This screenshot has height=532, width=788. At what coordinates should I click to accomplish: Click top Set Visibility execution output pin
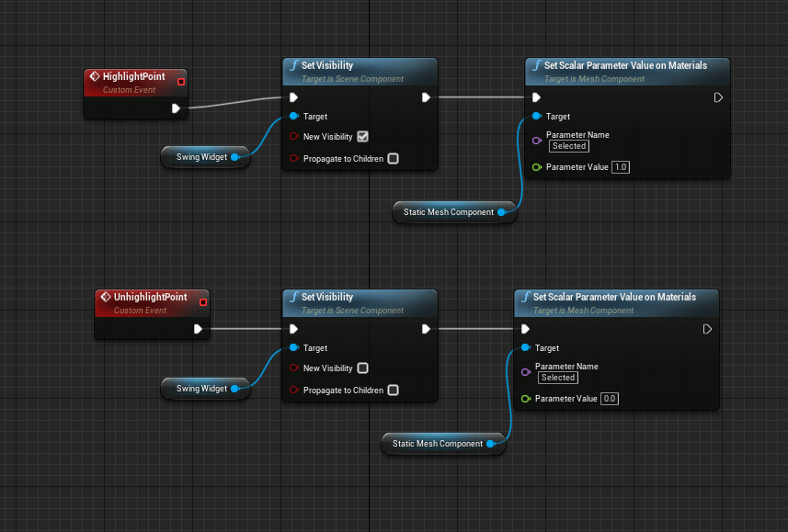pos(426,97)
